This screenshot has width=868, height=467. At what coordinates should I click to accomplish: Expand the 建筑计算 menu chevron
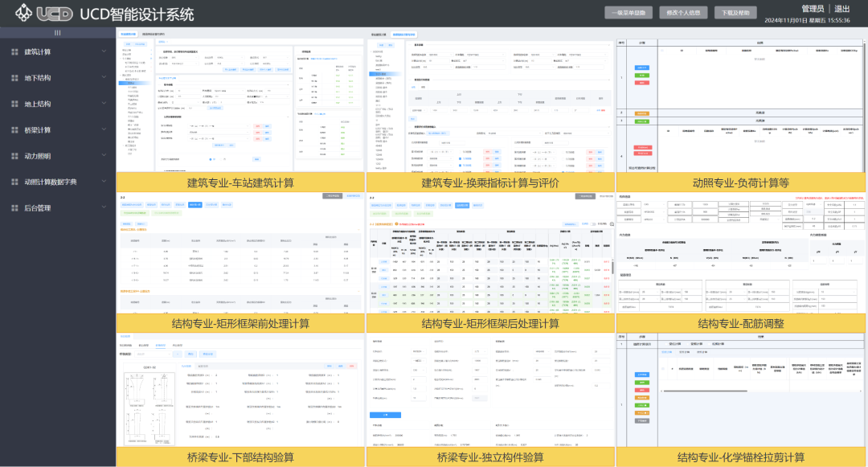click(104, 52)
